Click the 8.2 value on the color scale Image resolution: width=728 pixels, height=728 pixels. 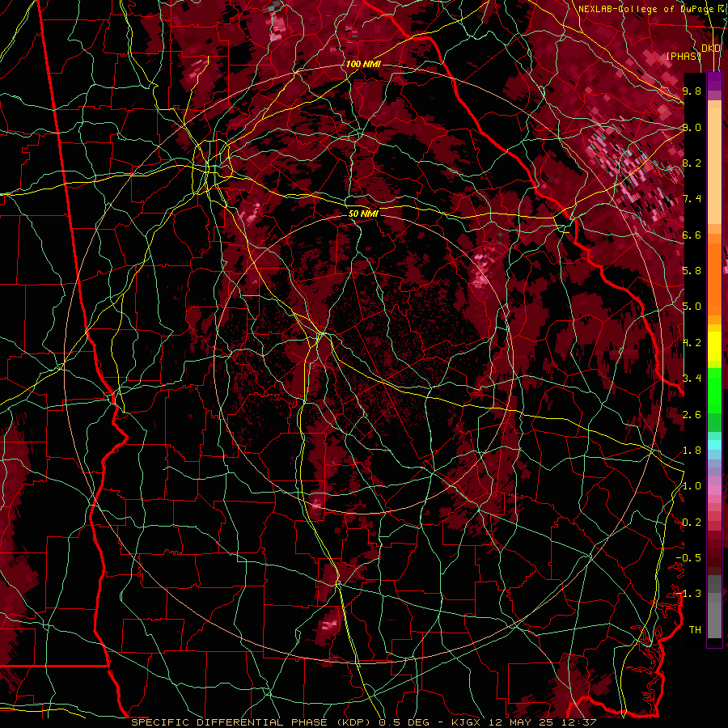[692, 163]
